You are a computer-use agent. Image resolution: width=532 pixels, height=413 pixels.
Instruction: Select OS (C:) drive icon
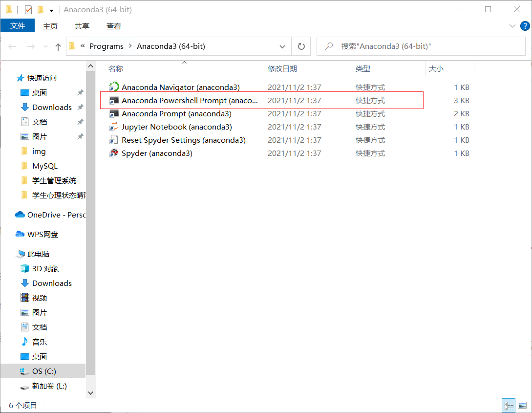pos(25,371)
